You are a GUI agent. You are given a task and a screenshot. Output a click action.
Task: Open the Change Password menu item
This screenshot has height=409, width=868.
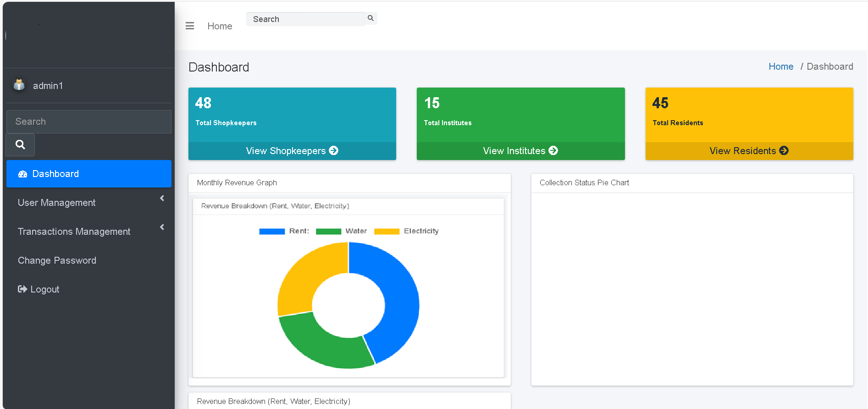coord(57,260)
